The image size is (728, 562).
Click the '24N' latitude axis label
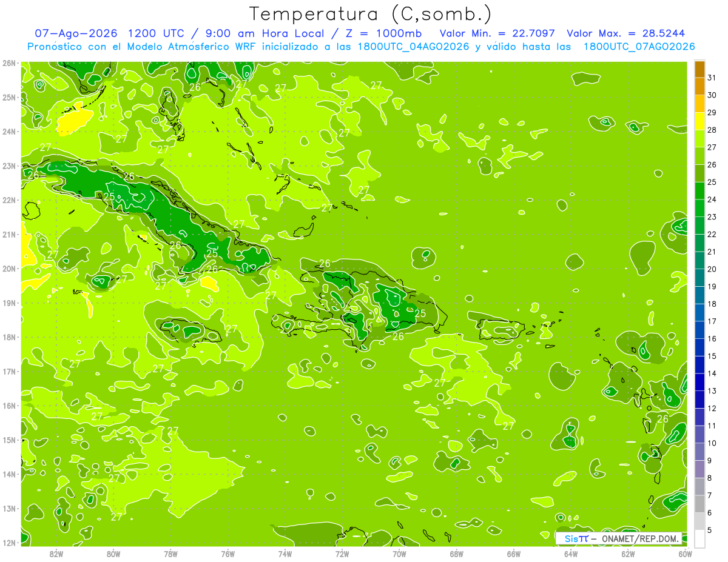pyautogui.click(x=9, y=132)
